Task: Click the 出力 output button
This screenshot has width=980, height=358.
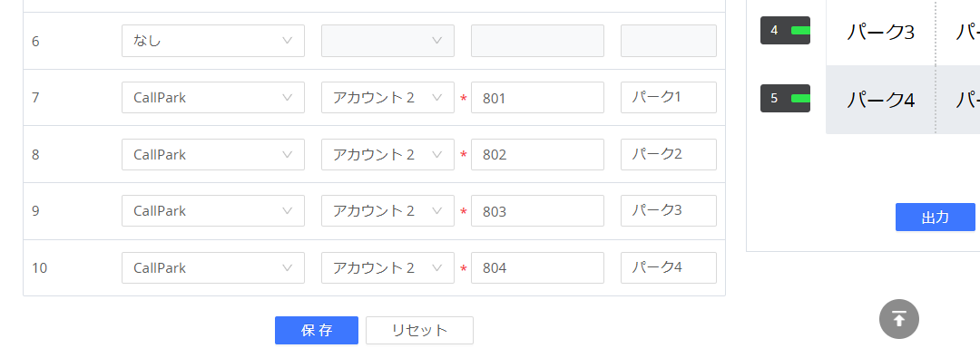Action: tap(935, 217)
